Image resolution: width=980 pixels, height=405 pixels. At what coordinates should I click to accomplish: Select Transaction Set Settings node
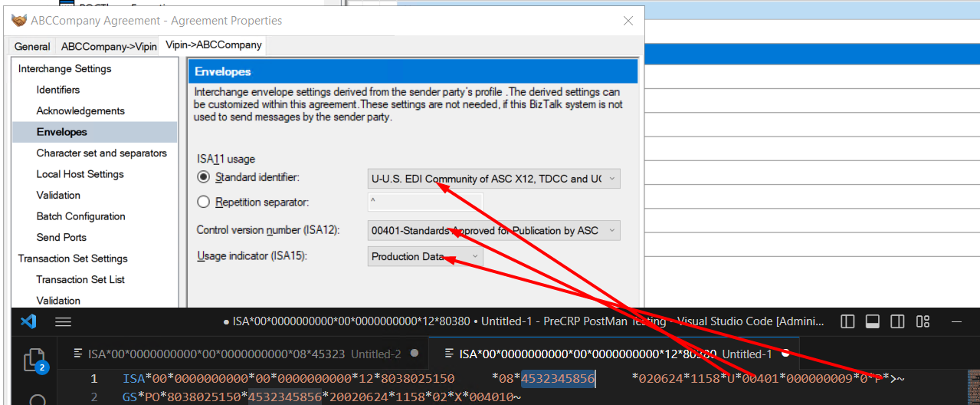click(73, 258)
